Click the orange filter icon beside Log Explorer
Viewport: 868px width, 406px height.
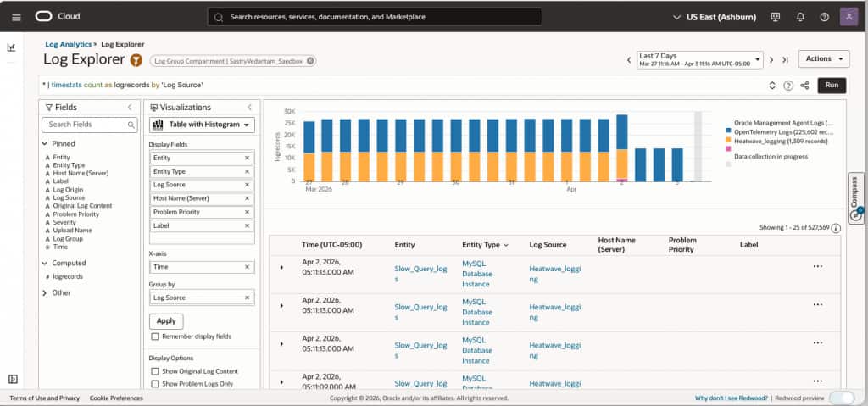(x=136, y=60)
